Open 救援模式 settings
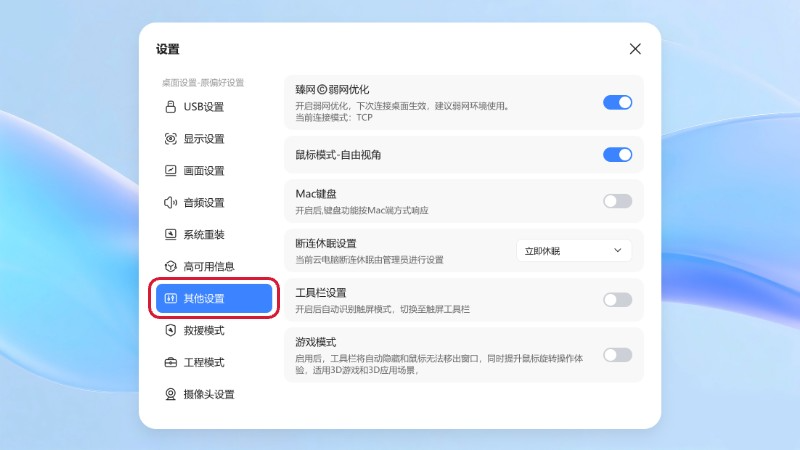Screen dimensions: 800x450 point(214,330)
